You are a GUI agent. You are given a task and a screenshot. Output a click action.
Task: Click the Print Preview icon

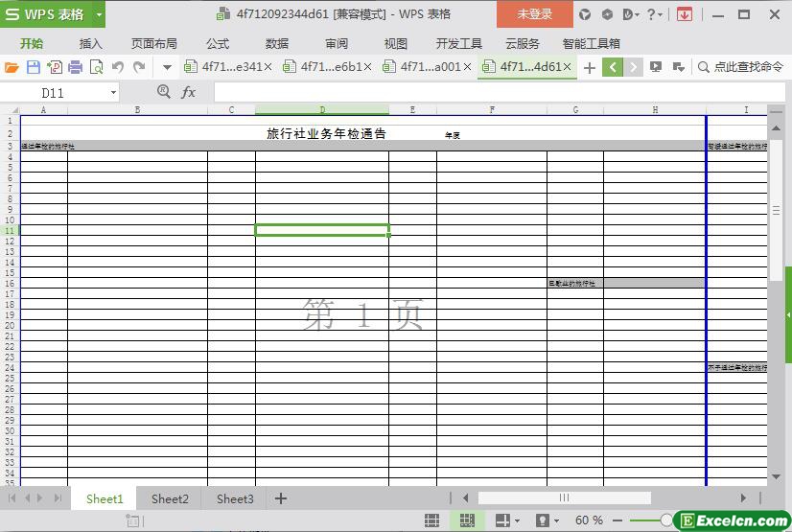tap(96, 67)
